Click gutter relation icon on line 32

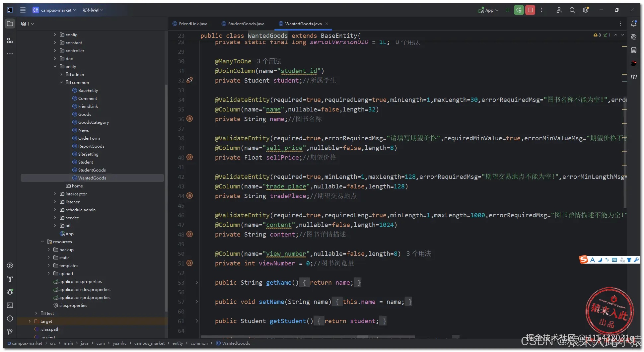point(189,80)
